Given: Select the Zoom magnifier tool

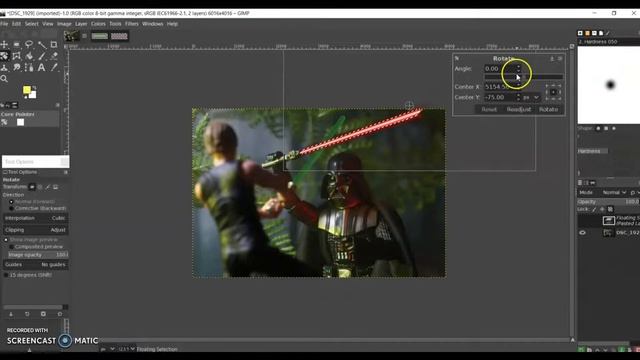Looking at the screenshot, I should 4,79.
